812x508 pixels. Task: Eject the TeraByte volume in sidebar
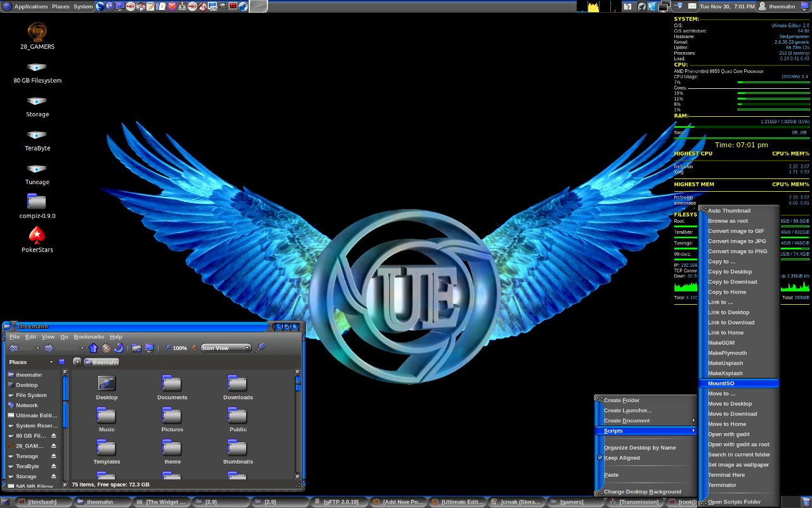tap(54, 466)
